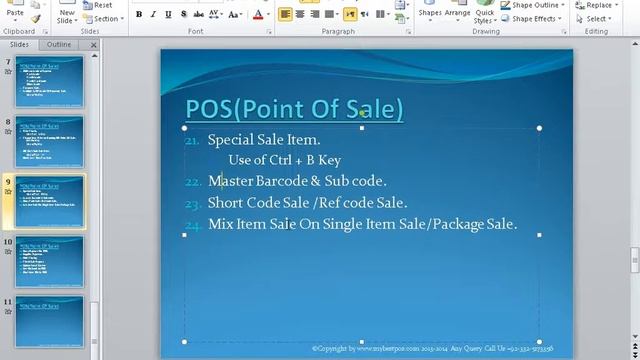Screen dimensions: 640x360
Task: Select the slide 9 thumbnail
Action: (49, 202)
